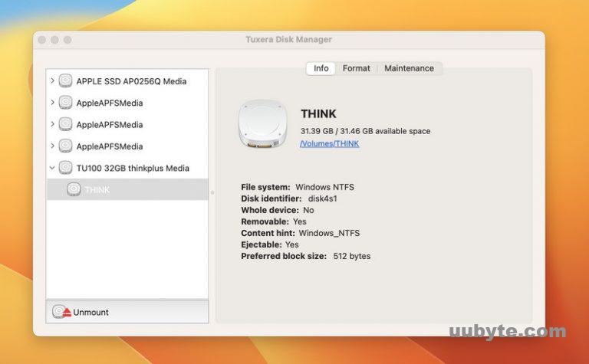Image resolution: width=589 pixels, height=364 pixels.
Task: Select the second AppleAPFSMedia label
Action: [110, 124]
